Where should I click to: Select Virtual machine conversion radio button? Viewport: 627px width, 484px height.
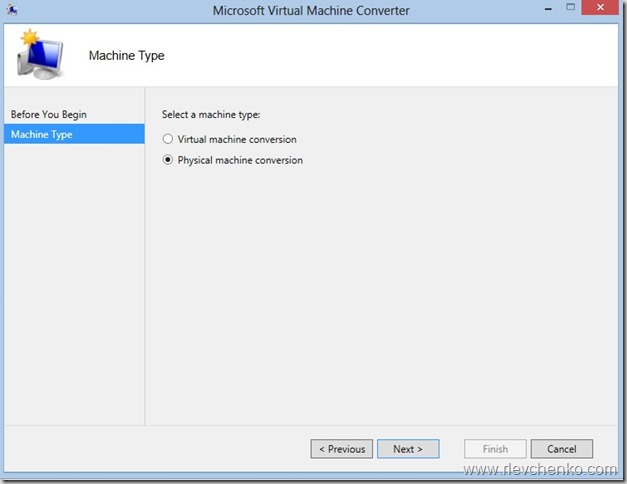(x=168, y=139)
